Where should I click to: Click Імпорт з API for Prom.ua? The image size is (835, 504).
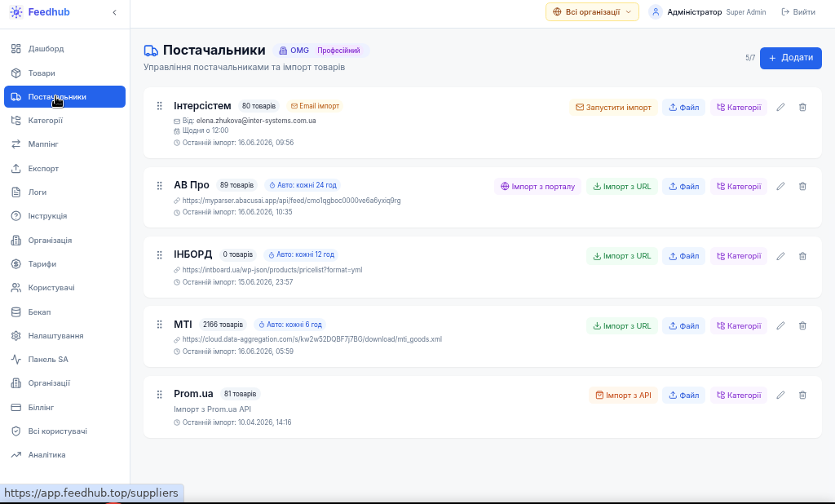click(624, 396)
